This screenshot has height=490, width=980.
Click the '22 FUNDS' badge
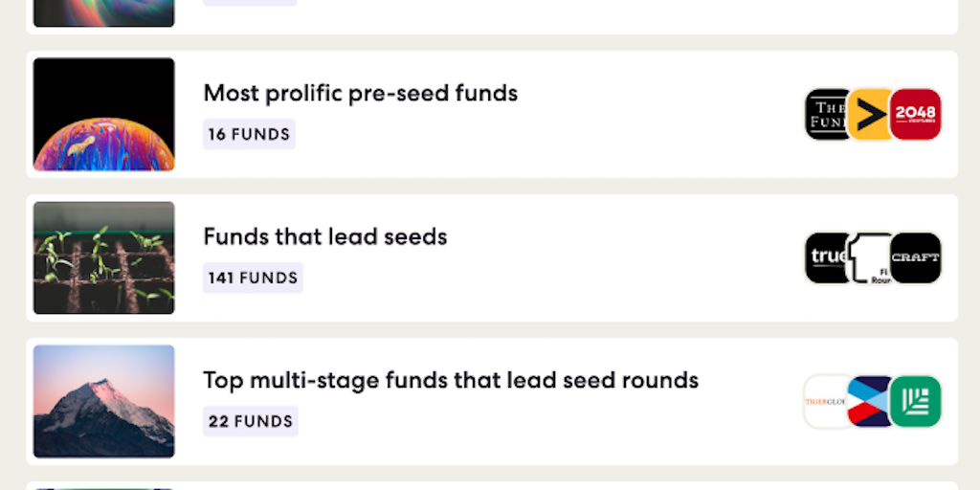pyautogui.click(x=251, y=422)
